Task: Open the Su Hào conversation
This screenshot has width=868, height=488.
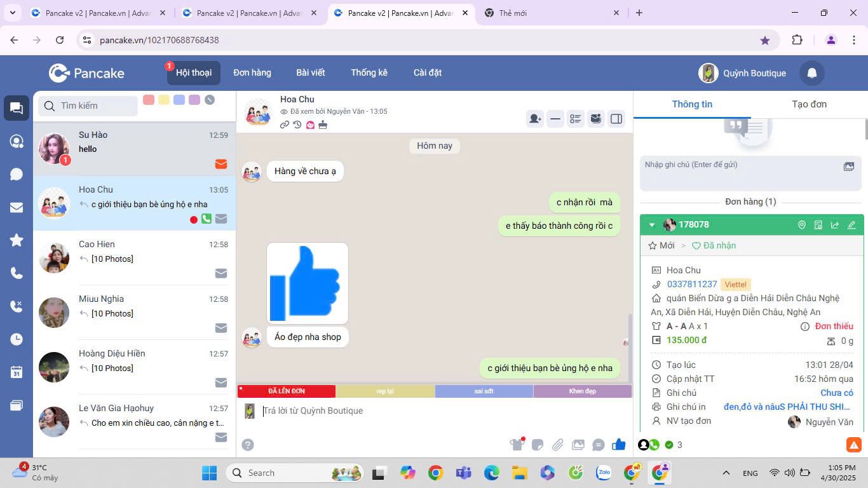Action: 134,149
